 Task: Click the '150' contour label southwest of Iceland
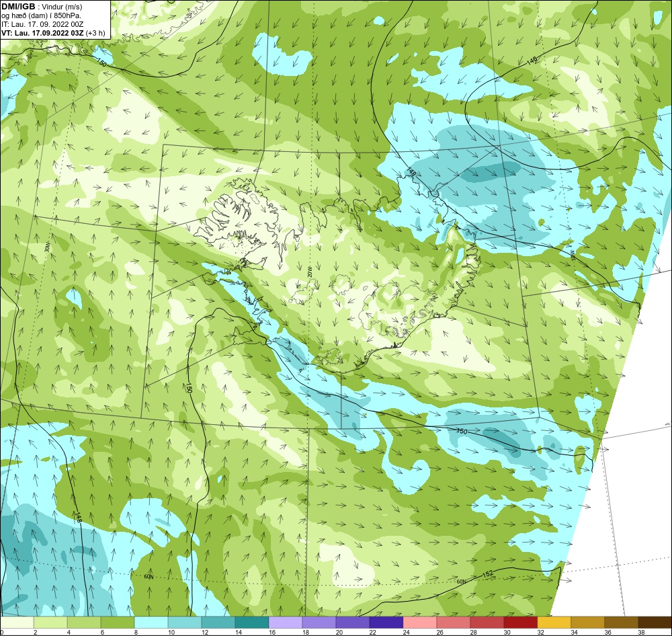(189, 388)
